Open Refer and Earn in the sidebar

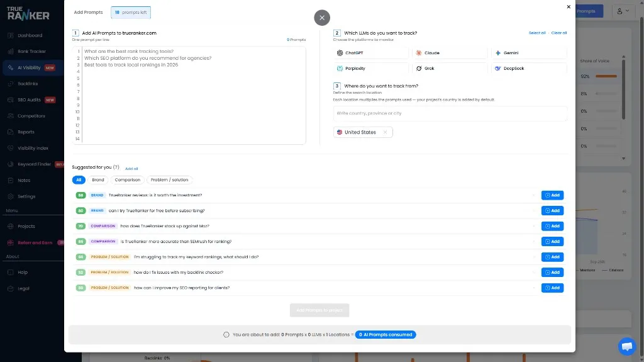click(x=35, y=243)
